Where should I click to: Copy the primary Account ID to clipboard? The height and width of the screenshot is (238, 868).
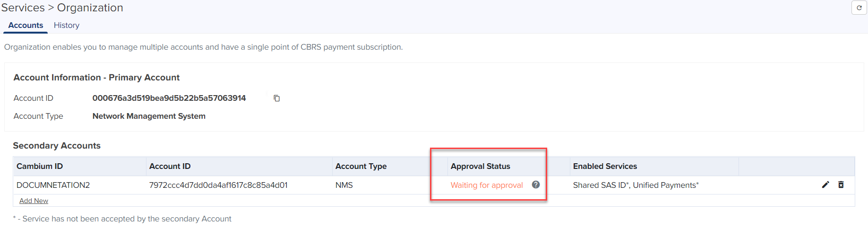point(277,98)
